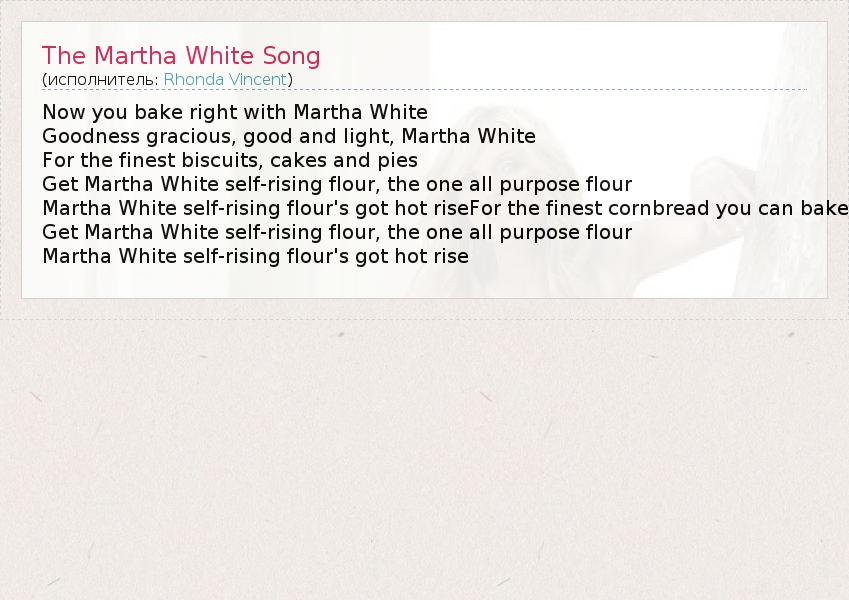Click the word "pies" in the lyrics
849x600 pixels.
(x=398, y=160)
